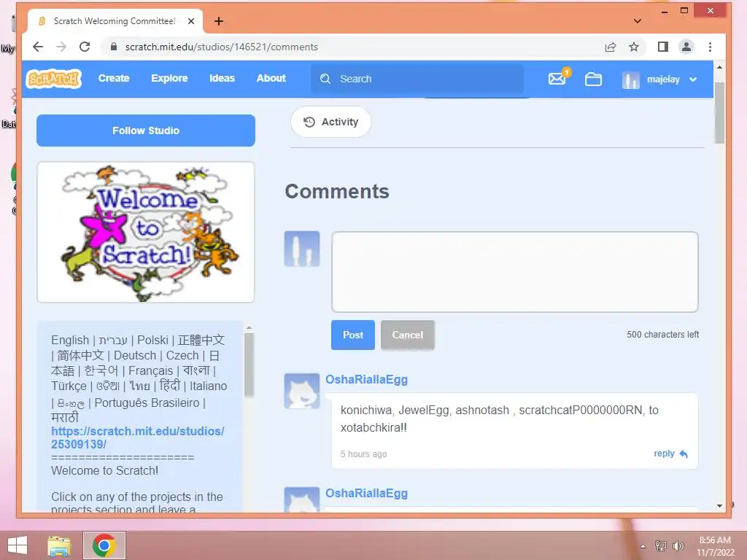Image resolution: width=747 pixels, height=560 pixels.
Task: Open the Ideas menu item
Action: pos(222,79)
